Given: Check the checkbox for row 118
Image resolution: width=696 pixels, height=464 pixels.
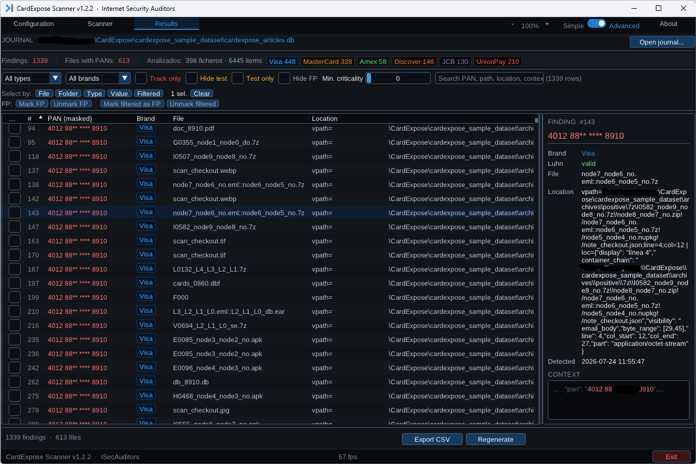Looking at the screenshot, I should click(15, 156).
